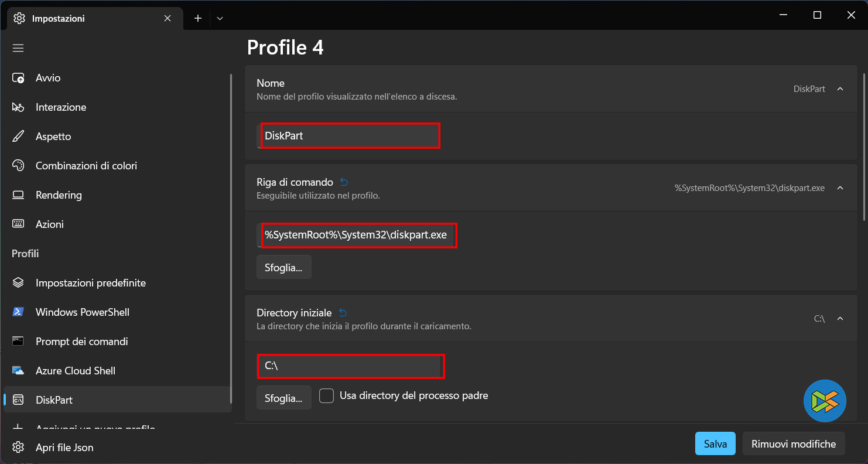
Task: Enable Usa directory del processo padre
Action: click(x=326, y=396)
